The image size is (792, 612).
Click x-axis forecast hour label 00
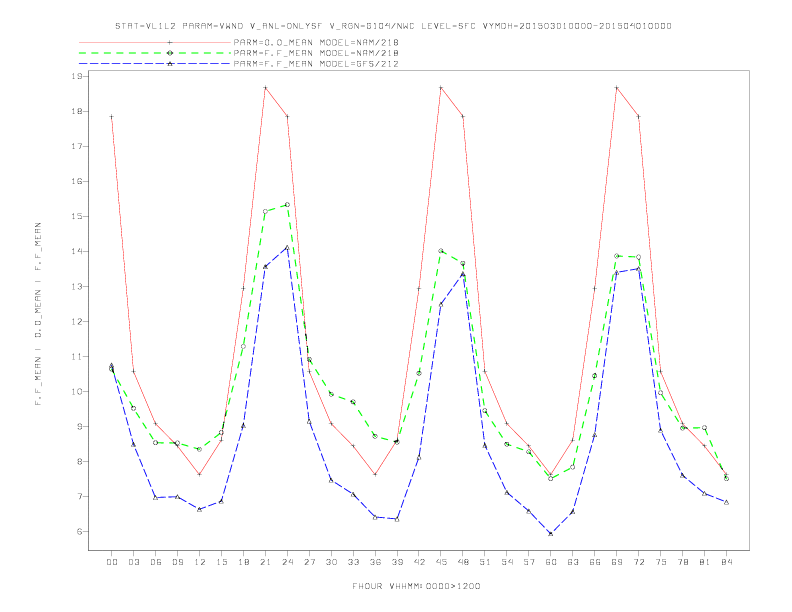coord(112,562)
